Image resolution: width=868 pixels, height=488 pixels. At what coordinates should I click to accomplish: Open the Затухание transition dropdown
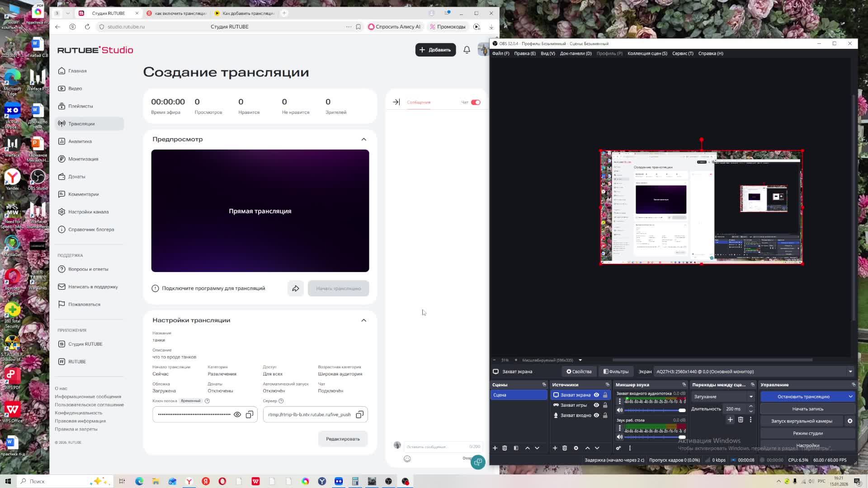(722, 397)
